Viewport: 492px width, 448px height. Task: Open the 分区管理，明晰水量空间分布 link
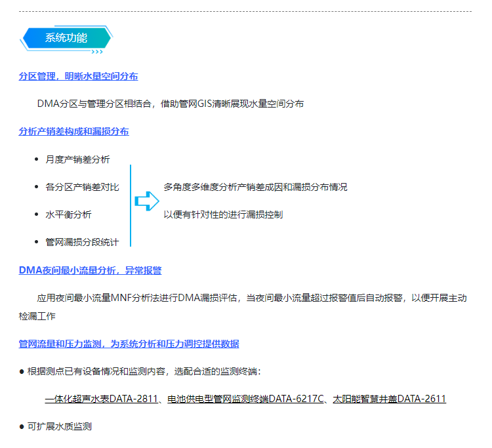point(78,76)
